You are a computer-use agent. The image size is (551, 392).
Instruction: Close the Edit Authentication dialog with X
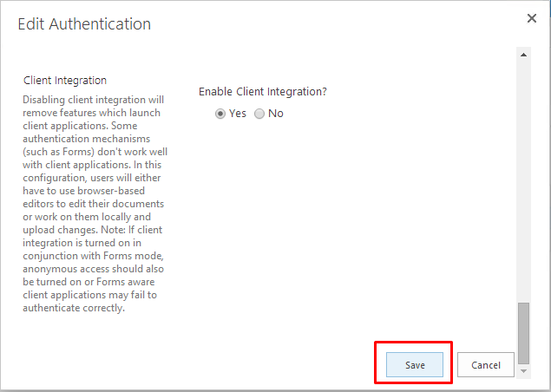pyautogui.click(x=532, y=18)
